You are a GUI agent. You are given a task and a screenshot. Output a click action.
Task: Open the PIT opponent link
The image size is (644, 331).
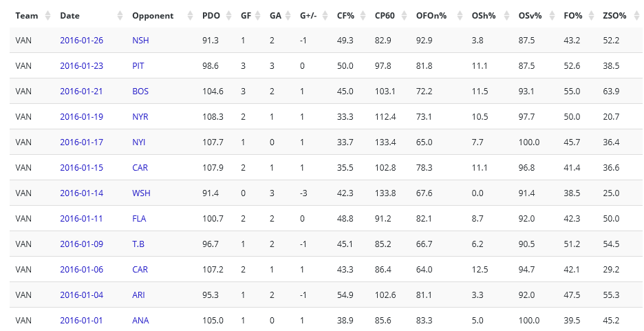point(138,66)
